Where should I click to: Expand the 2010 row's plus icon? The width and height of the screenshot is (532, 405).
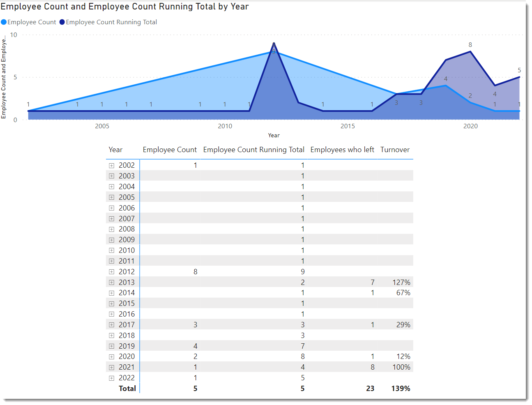(111, 250)
